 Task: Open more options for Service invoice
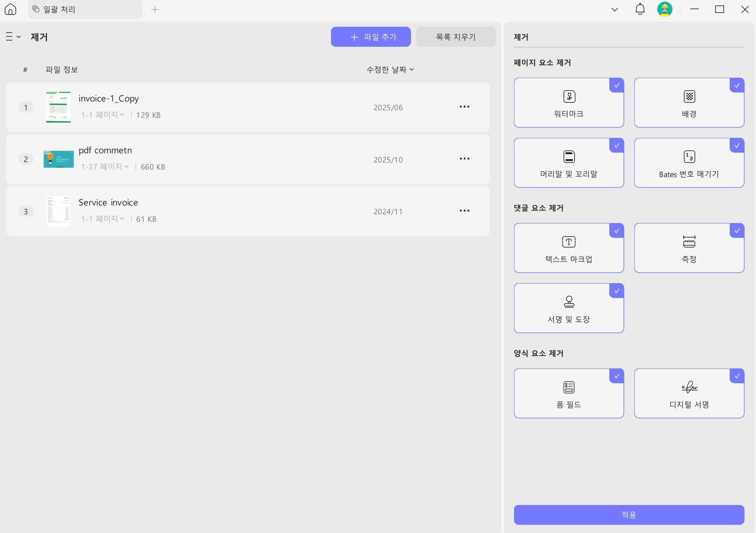[x=464, y=211]
